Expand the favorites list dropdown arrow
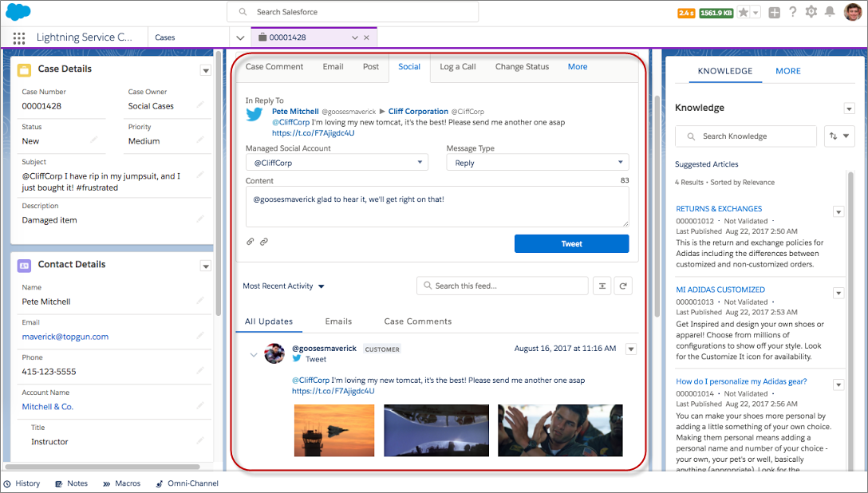Viewport: 868px width, 493px height. (x=756, y=13)
